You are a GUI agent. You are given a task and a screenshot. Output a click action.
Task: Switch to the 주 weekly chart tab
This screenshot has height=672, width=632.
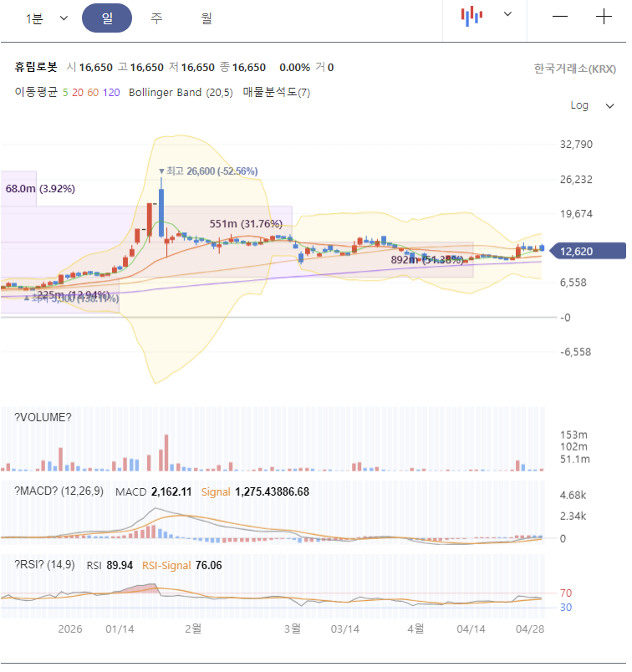pos(156,18)
